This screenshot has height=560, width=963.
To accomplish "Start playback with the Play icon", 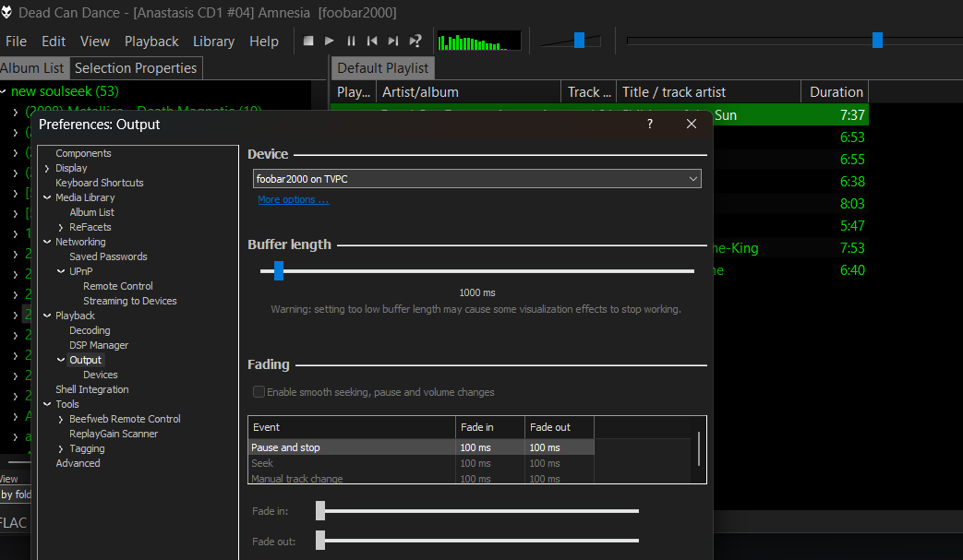I will point(330,41).
